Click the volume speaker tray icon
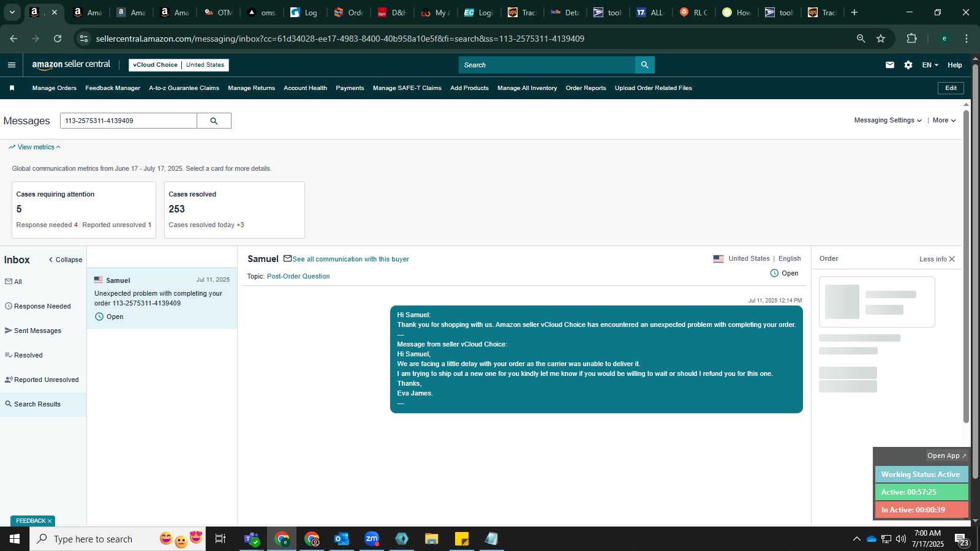Screen dimensions: 980x551 tap(900, 539)
